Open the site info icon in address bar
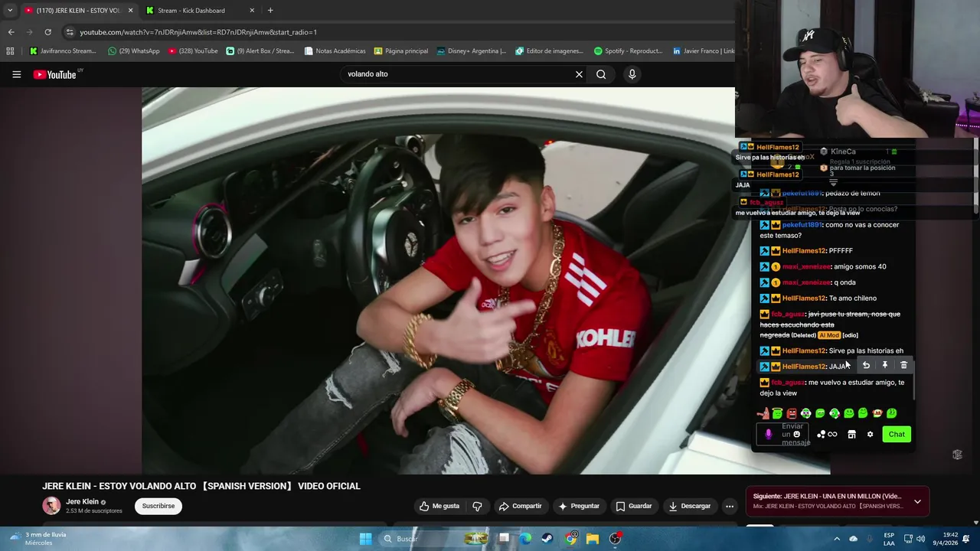This screenshot has height=551, width=980. pyautogui.click(x=70, y=32)
